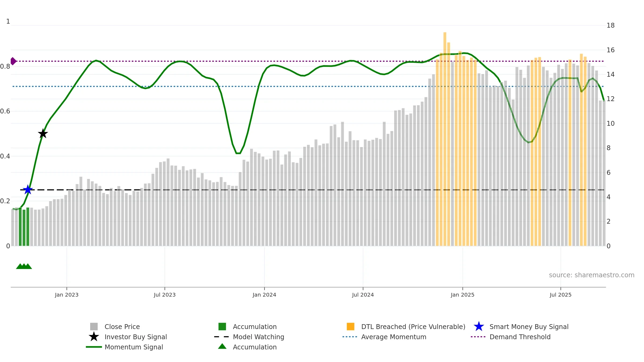Click the dotted purple Demand Threshold legend line
Screen dimensions: 644x362
coord(478,337)
